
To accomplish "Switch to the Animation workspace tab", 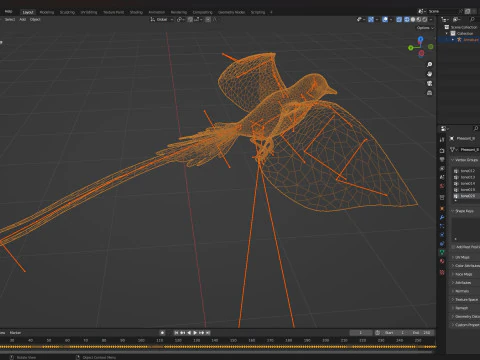I will [x=157, y=12].
